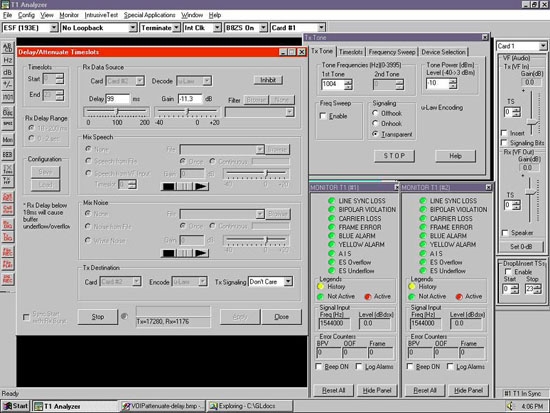Open the Hz frequency tool in sidebar

pos(7,60)
